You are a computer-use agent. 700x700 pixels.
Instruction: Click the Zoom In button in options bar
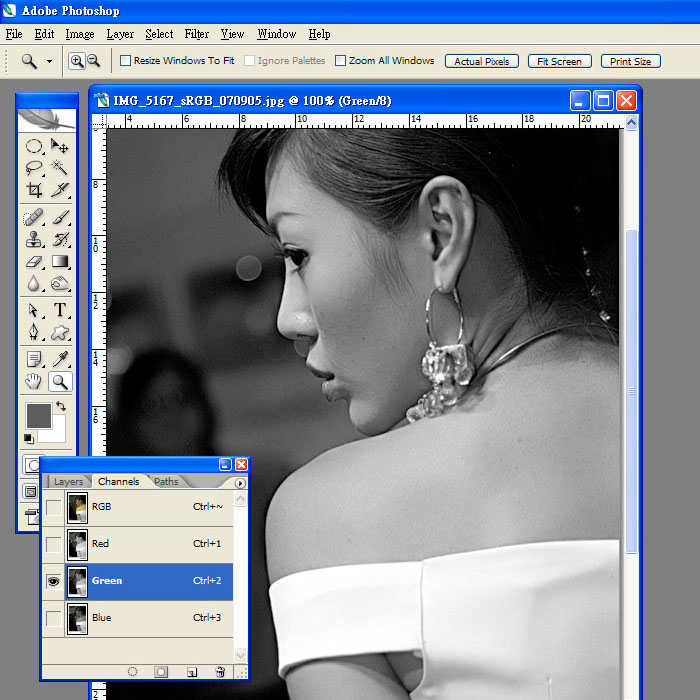click(x=76, y=61)
